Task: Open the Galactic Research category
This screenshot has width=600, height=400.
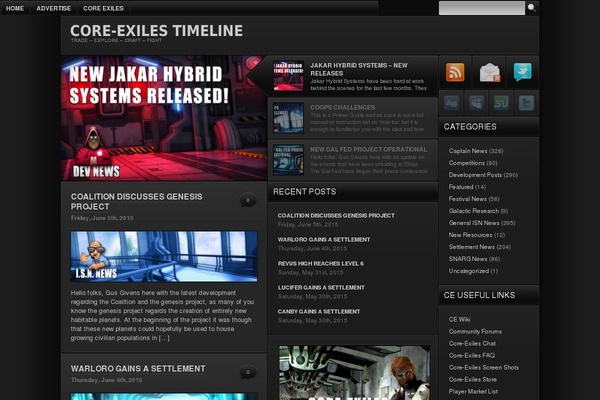Action: pyautogui.click(x=474, y=211)
